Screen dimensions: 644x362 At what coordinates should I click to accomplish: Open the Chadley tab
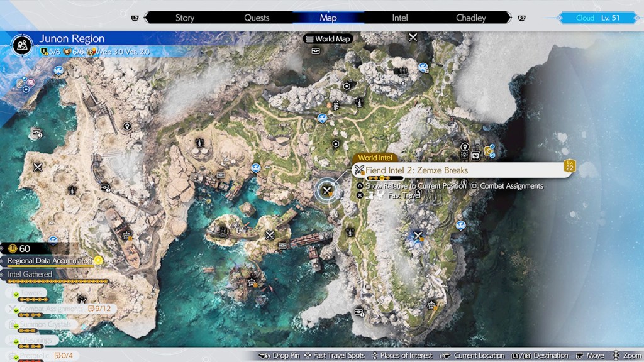click(x=470, y=18)
